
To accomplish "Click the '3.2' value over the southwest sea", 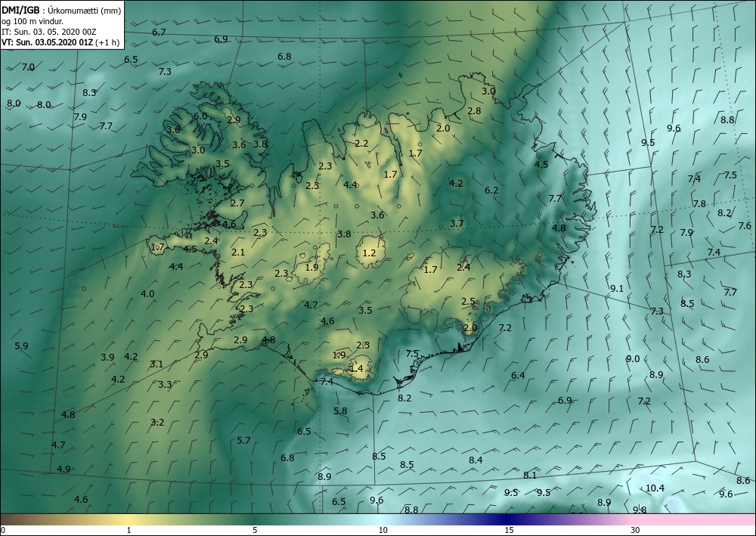I will (158, 423).
